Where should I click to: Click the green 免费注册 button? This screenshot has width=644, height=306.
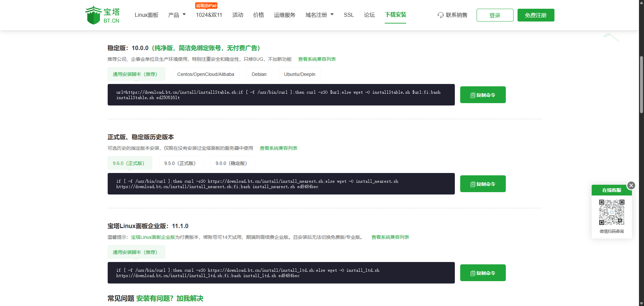point(536,15)
